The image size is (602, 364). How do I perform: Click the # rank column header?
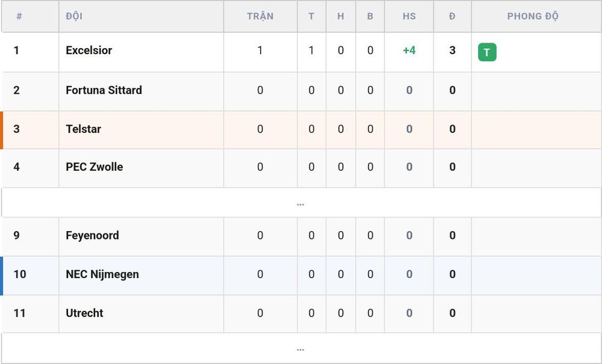[19, 16]
